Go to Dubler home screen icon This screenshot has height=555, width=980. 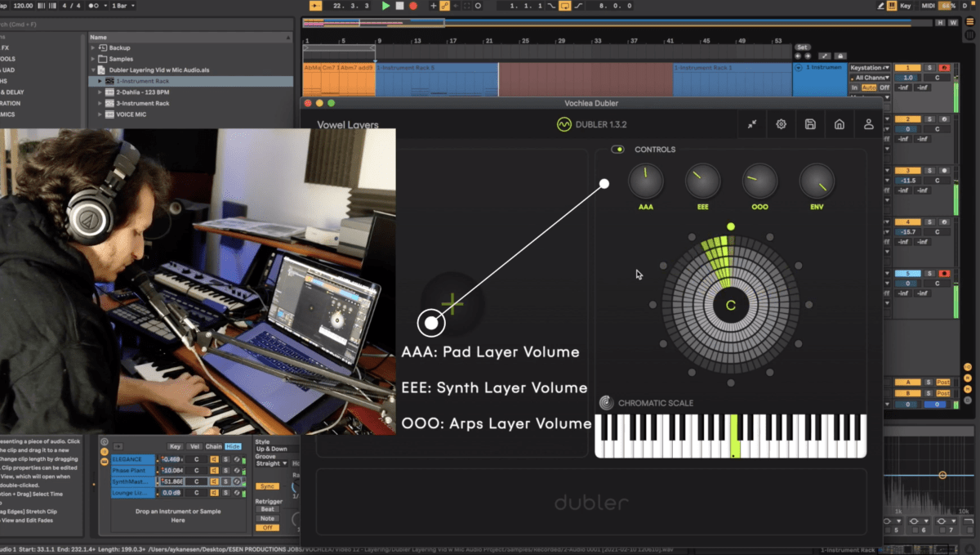coord(839,124)
